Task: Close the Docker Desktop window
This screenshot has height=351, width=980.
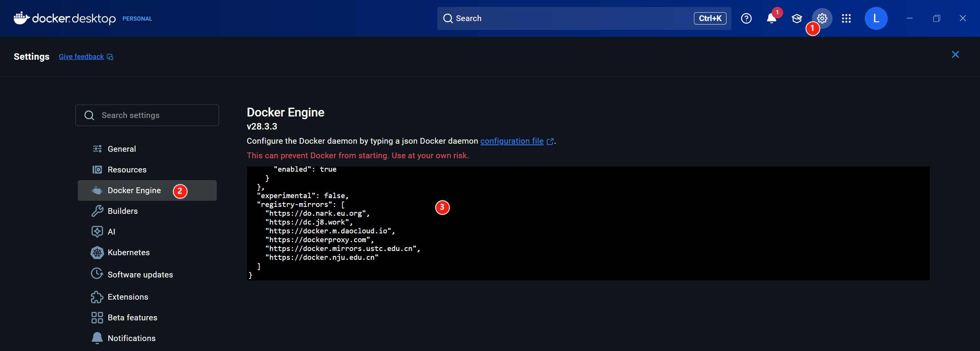Action: 963,18
